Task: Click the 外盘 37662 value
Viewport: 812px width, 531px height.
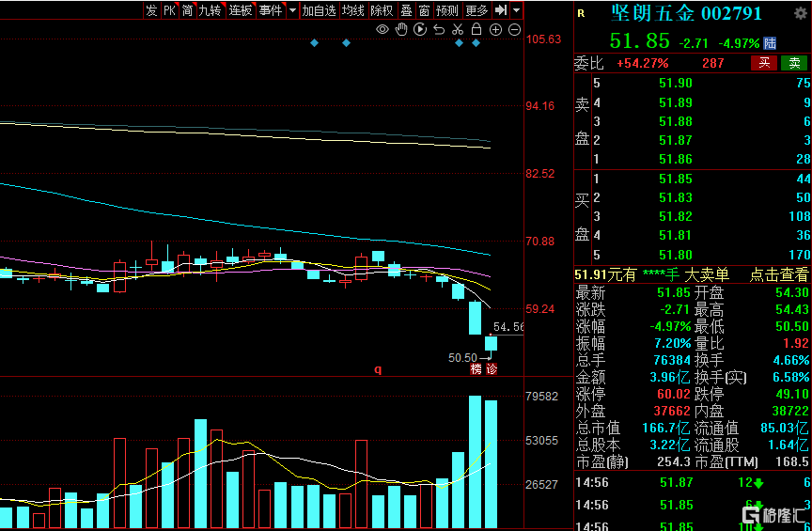Action: (x=670, y=412)
